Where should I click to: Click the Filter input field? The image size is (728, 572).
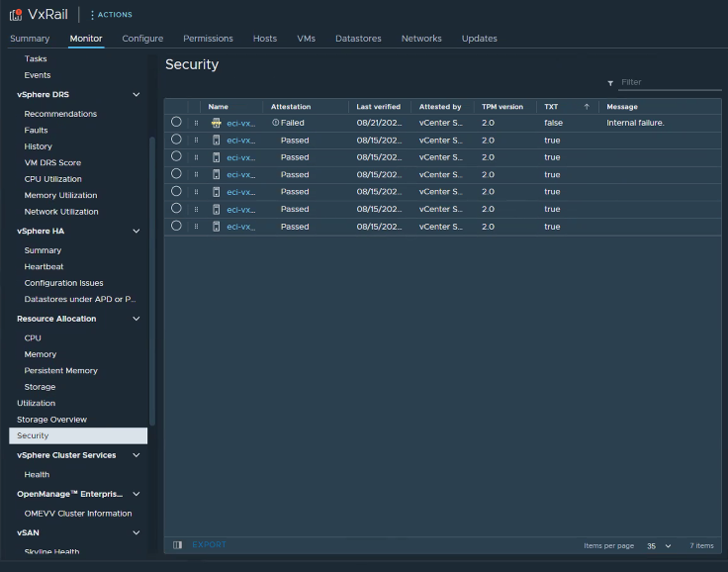pos(669,82)
